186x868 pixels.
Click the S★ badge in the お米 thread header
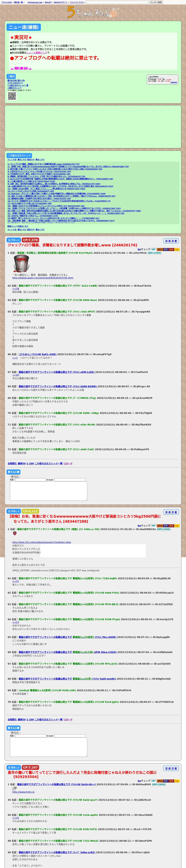pos(177,526)
